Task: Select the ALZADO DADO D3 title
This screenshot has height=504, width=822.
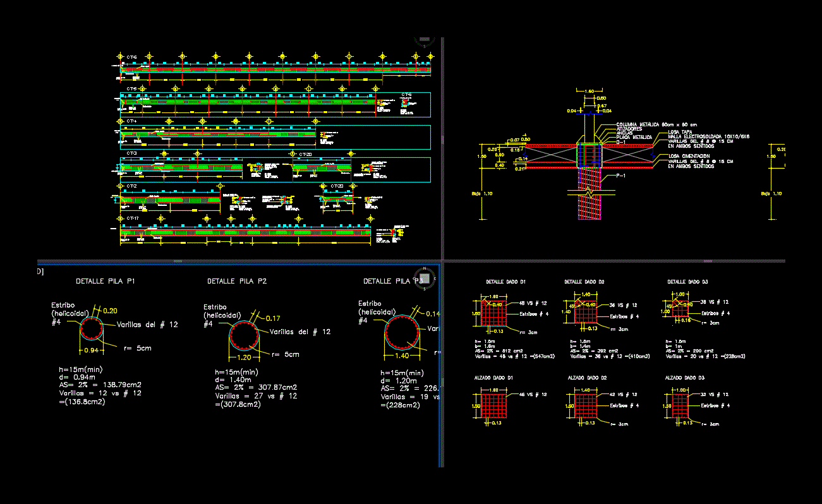Action: point(685,377)
